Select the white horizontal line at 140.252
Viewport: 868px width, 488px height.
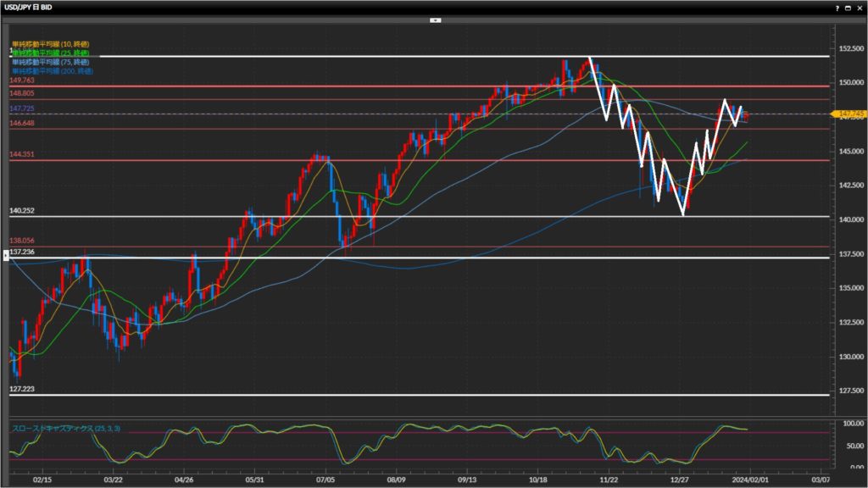coord(424,217)
